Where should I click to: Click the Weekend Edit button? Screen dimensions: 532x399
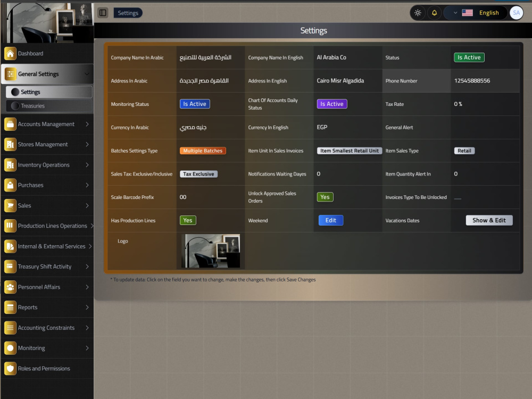331,221
